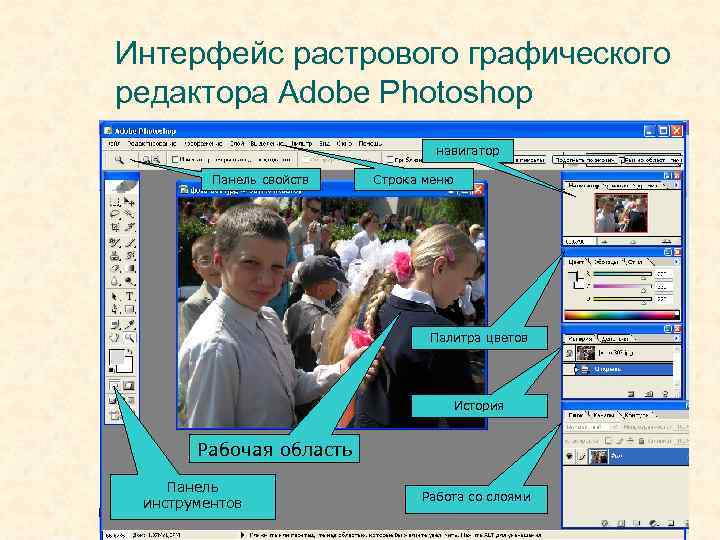Open the Изображение menu

pos(203,143)
